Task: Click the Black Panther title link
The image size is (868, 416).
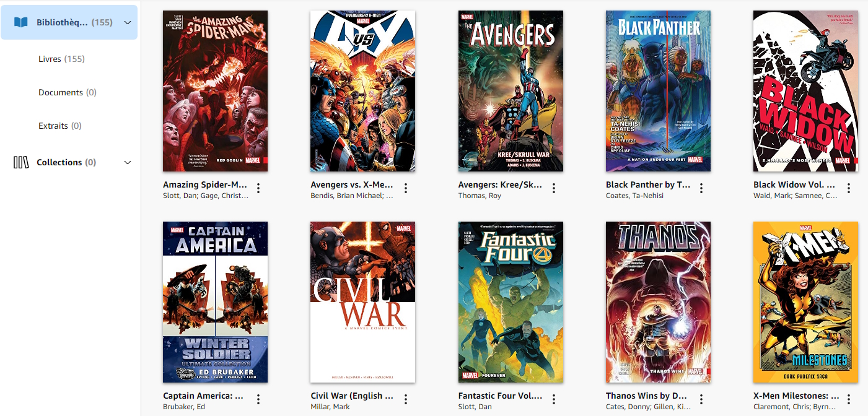Action: (x=648, y=184)
